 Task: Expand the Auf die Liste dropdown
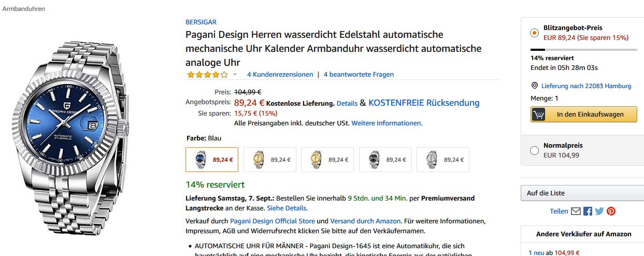click(x=582, y=193)
